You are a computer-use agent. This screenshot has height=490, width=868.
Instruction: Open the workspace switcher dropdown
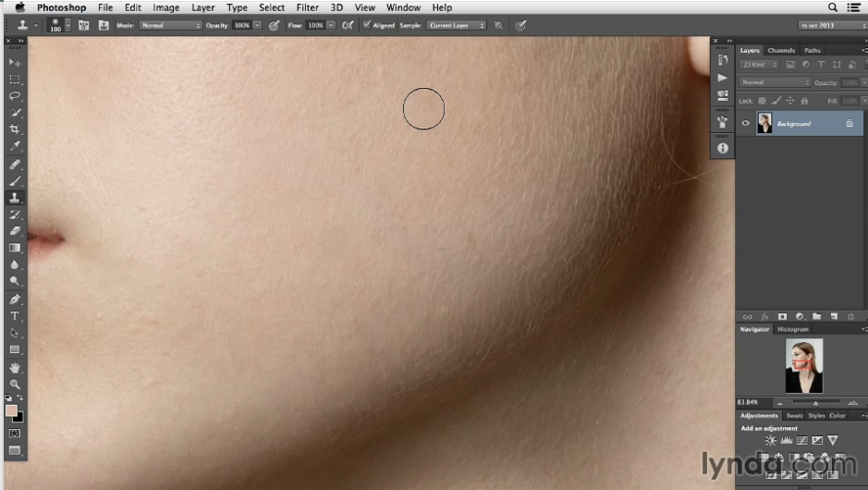(832, 26)
